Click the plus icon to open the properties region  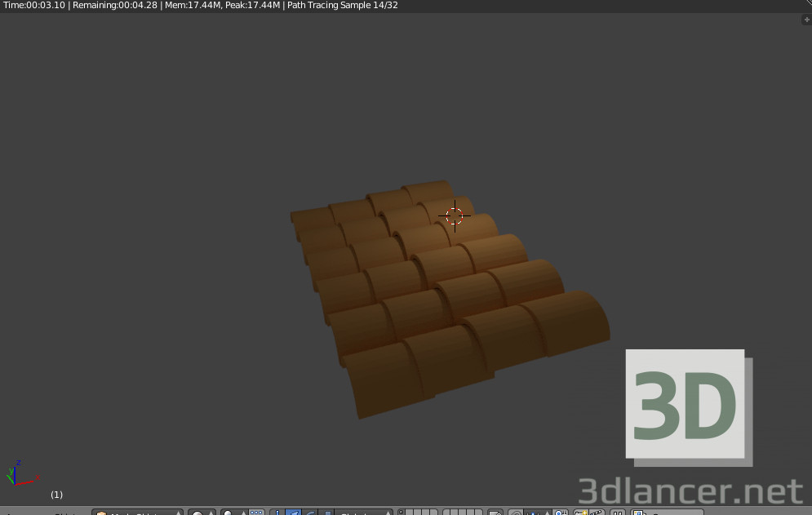pyautogui.click(x=806, y=20)
